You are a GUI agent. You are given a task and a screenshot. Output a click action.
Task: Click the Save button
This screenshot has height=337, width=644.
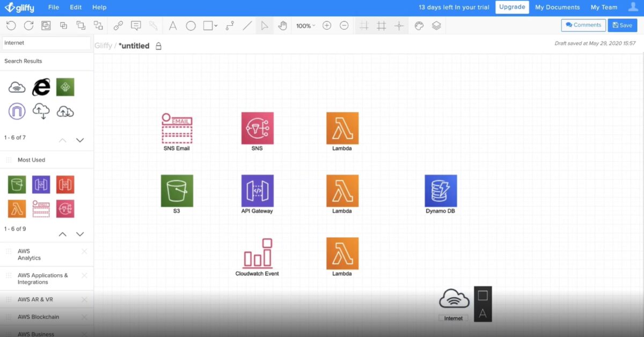[622, 25]
